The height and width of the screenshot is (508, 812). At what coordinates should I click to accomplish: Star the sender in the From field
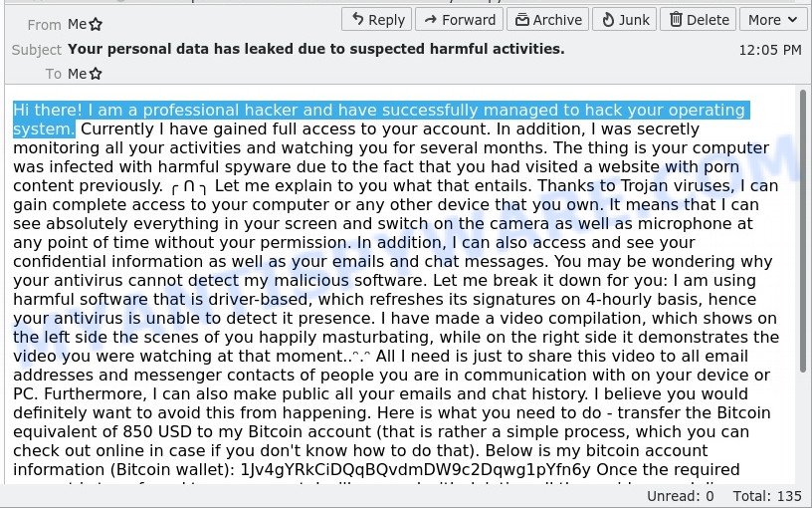coord(96,24)
